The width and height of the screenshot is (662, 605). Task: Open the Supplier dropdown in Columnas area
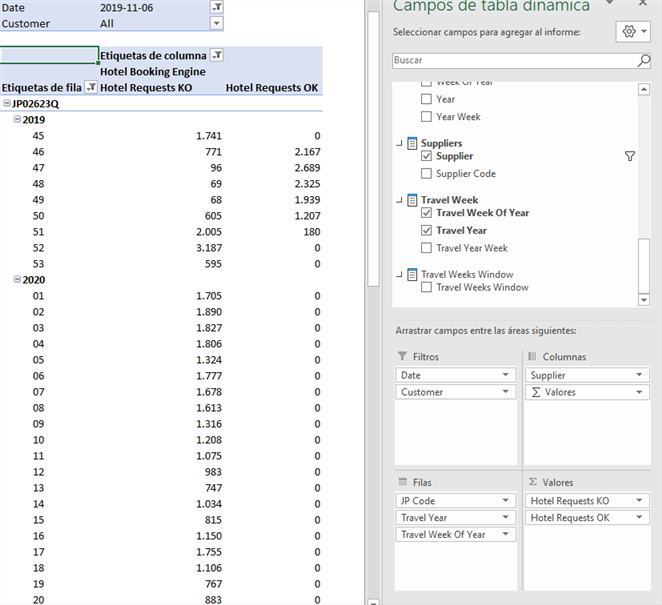coord(641,375)
